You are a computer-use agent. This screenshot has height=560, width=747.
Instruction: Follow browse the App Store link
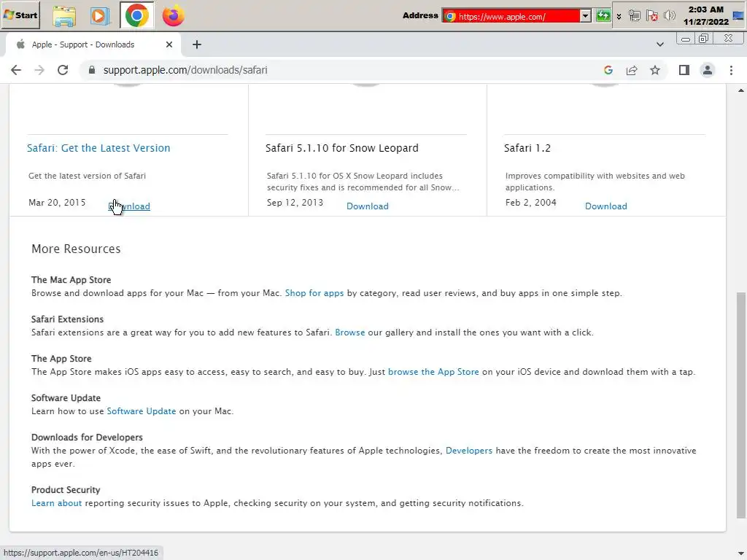coord(433,372)
